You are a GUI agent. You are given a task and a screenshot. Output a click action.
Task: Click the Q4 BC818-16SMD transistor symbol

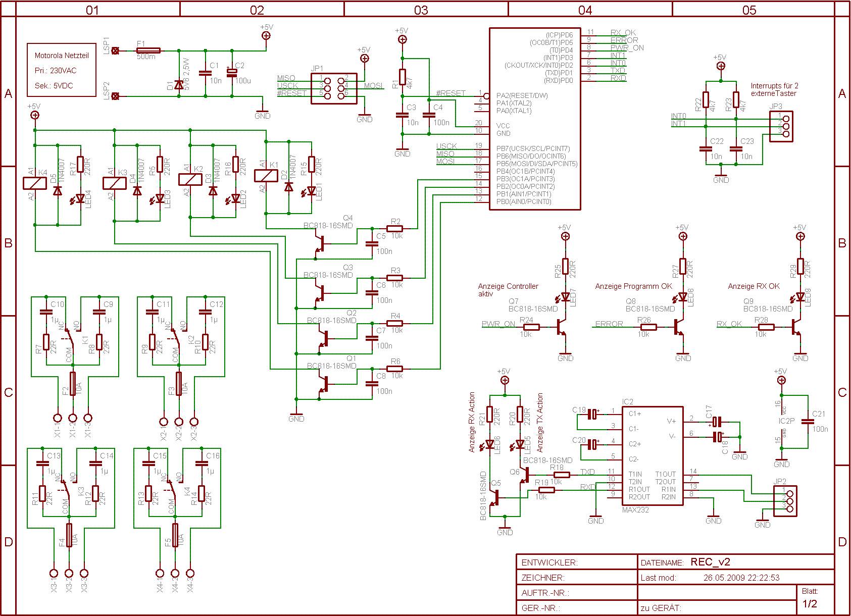319,243
